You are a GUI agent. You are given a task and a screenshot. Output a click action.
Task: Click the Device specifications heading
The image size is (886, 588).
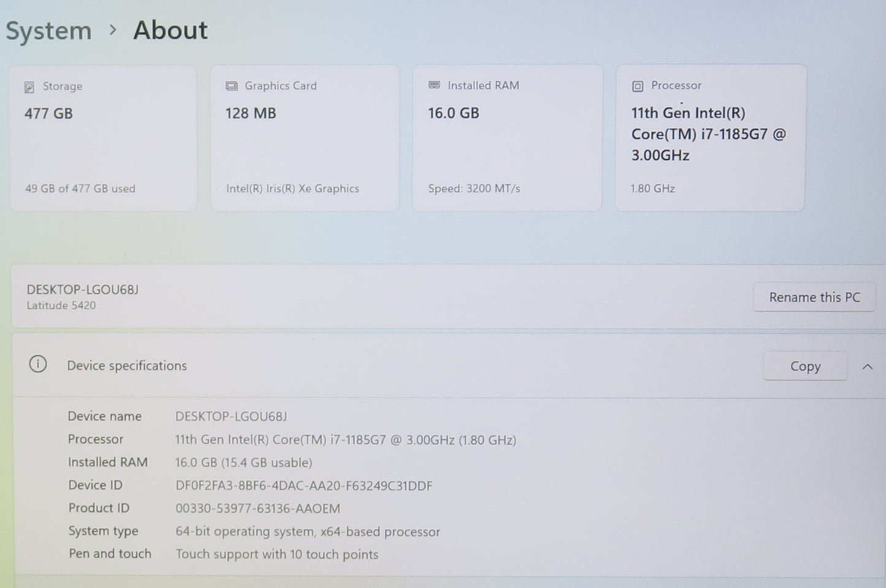point(127,365)
